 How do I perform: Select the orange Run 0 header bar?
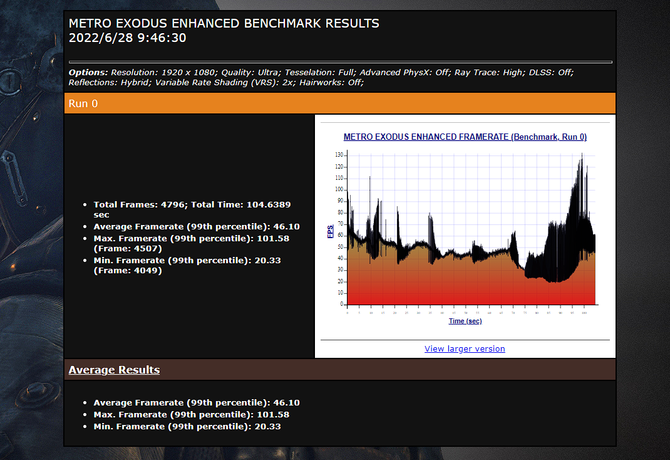[338, 102]
